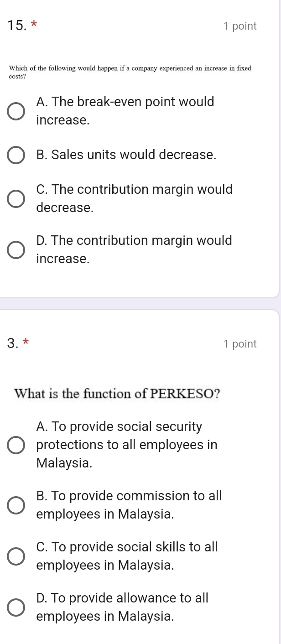Click answer text 'D. To provide allowance to all employees'

pos(122,607)
